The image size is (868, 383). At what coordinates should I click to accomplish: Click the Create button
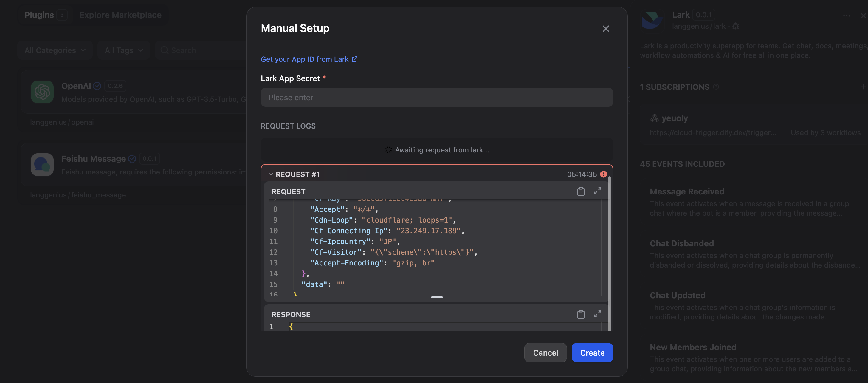pyautogui.click(x=592, y=353)
